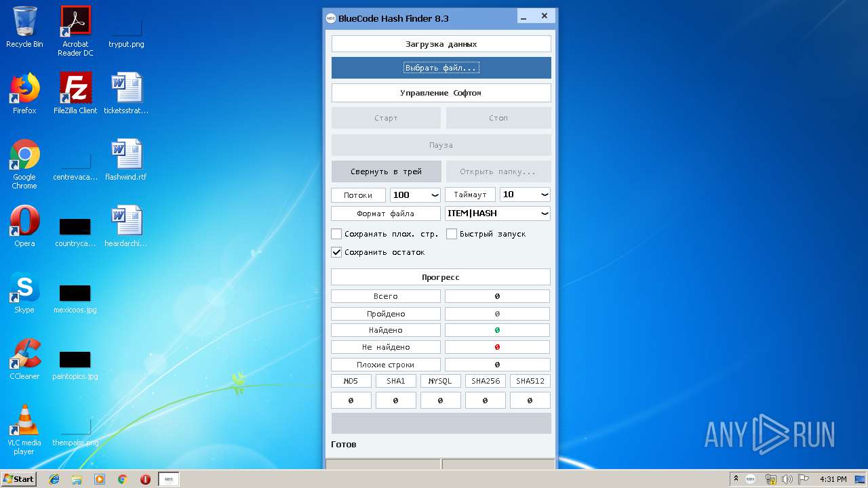The image size is (868, 488).
Task: Open the Action Center flag icon
Action: (804, 479)
